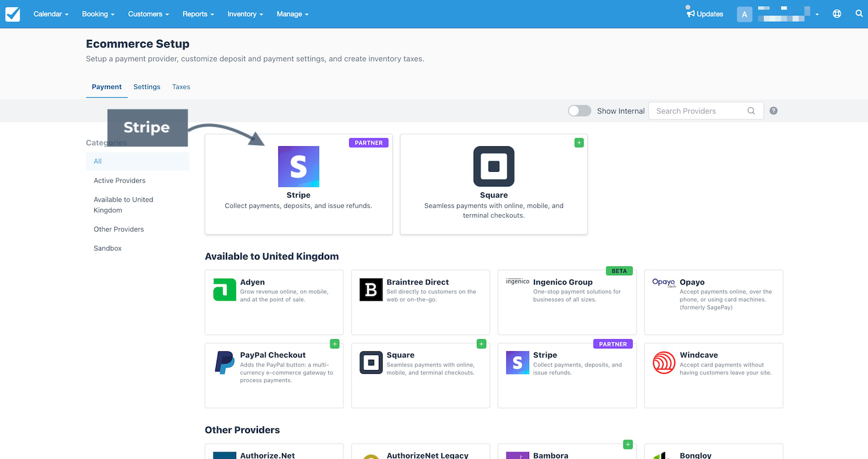Image resolution: width=868 pixels, height=459 pixels.
Task: Expand the account name dropdown arrow
Action: [x=817, y=15]
